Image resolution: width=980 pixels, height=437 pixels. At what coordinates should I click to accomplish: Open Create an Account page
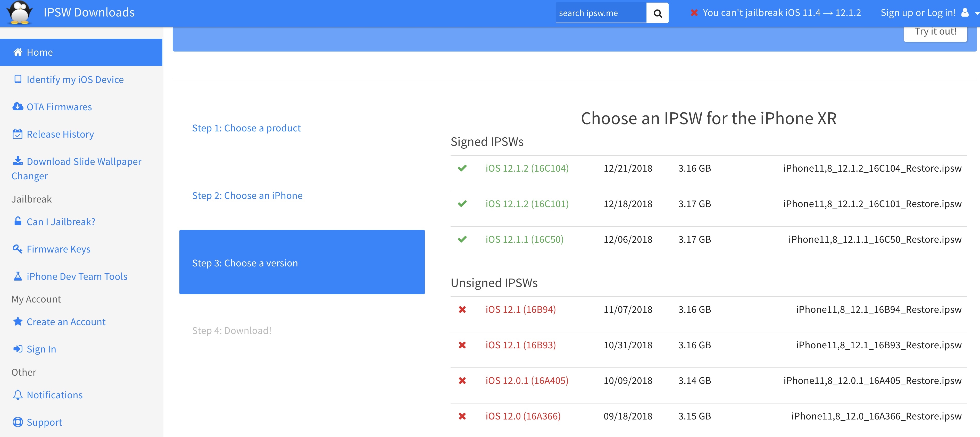[66, 322]
